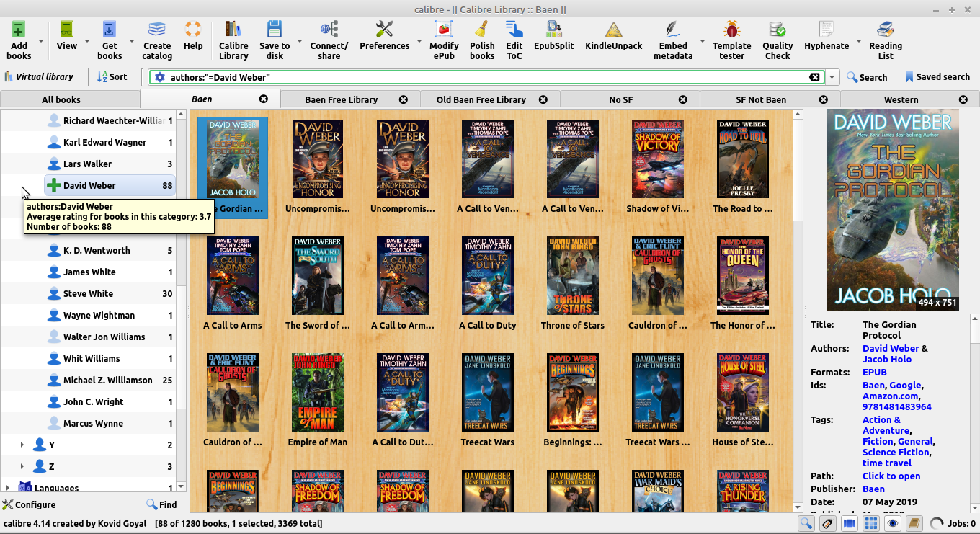The height and width of the screenshot is (534, 980).
Task: Click the Jobs spinner indicator
Action: (937, 523)
